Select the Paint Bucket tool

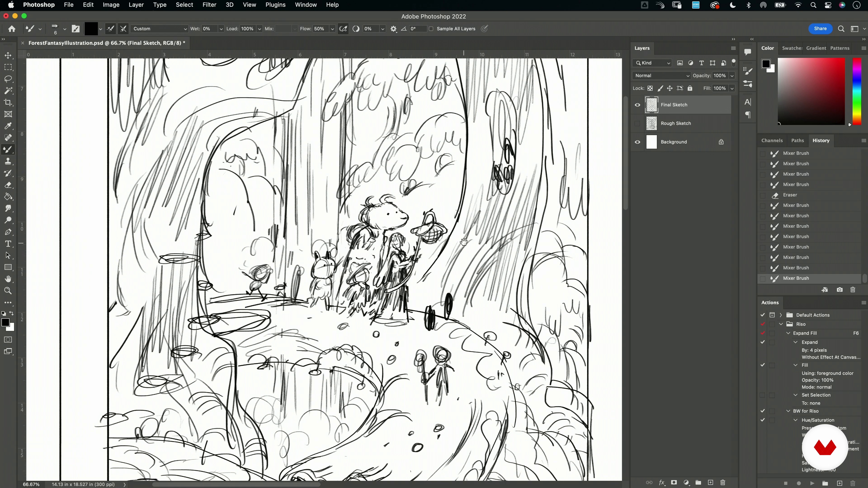[x=8, y=197]
